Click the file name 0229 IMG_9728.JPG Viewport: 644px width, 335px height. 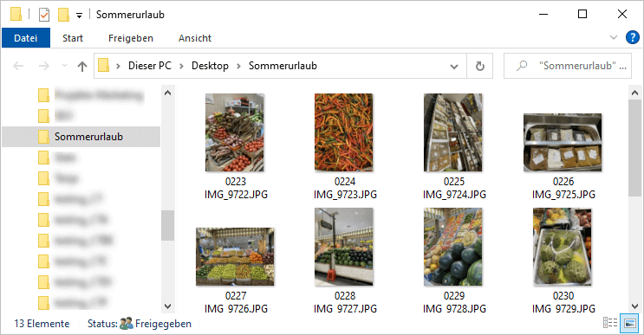pos(454,302)
